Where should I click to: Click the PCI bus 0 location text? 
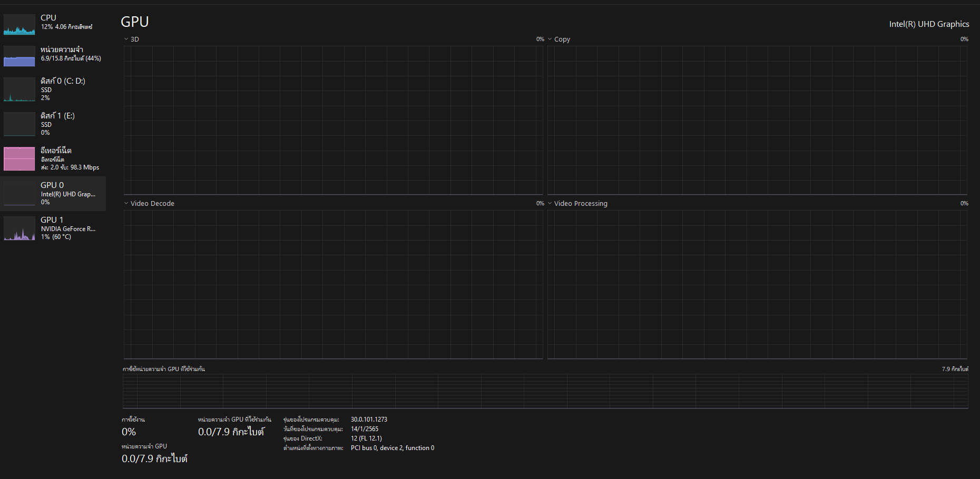(x=393, y=448)
